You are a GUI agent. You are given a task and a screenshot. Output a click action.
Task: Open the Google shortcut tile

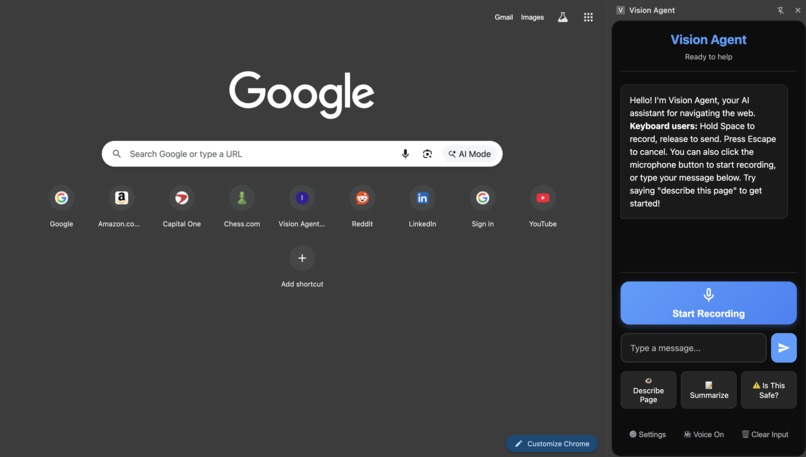click(x=61, y=207)
